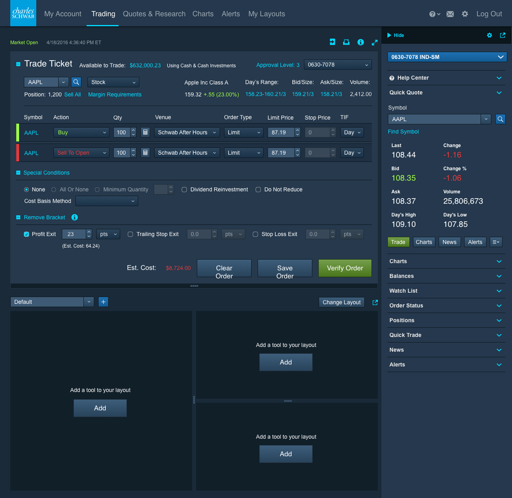Open the help question mark menu
This screenshot has height=498, width=512.
coord(434,14)
